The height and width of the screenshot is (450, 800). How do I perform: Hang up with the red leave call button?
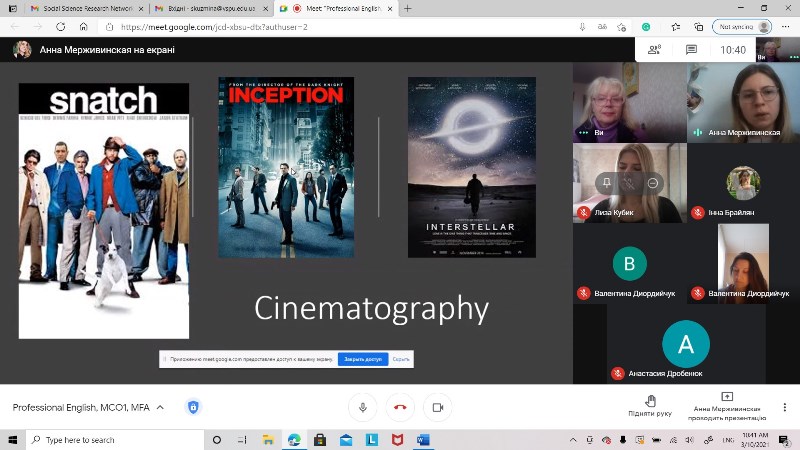401,407
